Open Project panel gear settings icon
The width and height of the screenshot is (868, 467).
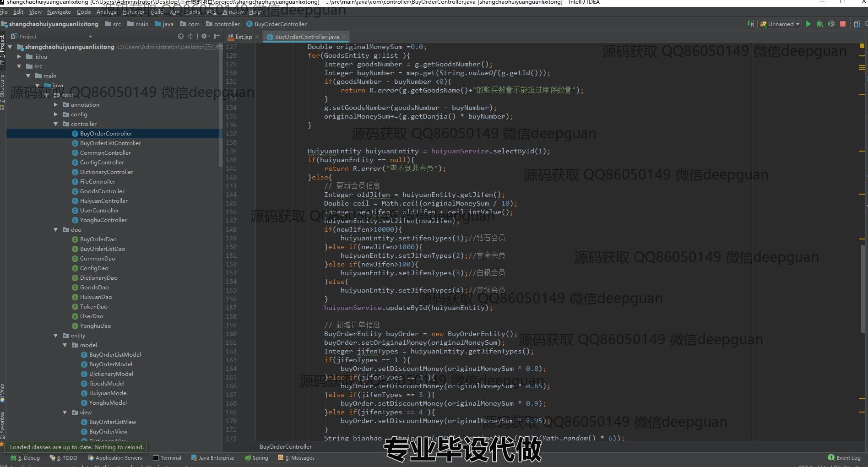tap(204, 36)
